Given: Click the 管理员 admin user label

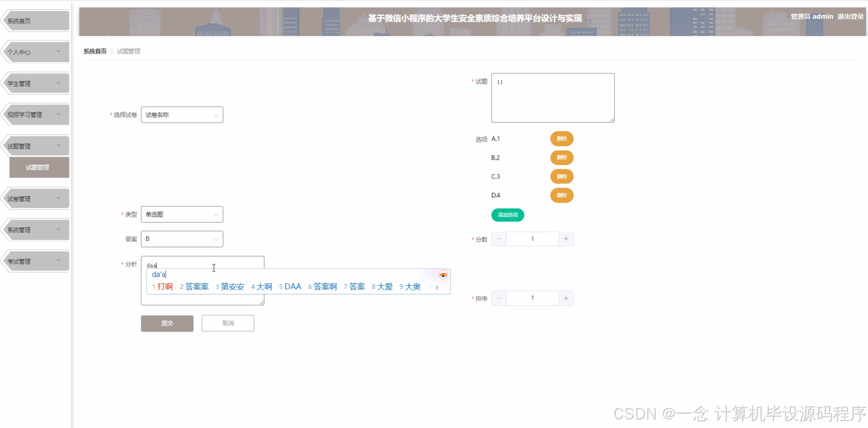Looking at the screenshot, I should [812, 16].
